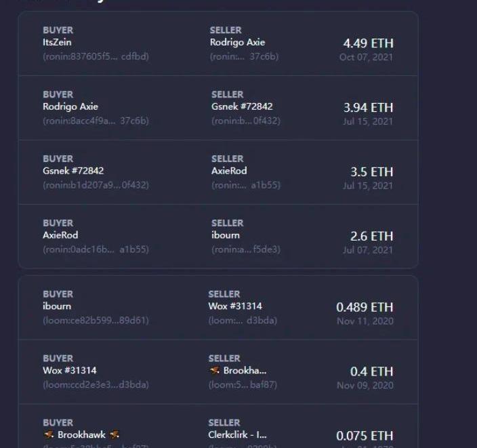Select the 0.489 ETH sale entry
Viewport: 477px width, 448px height.
click(x=365, y=307)
